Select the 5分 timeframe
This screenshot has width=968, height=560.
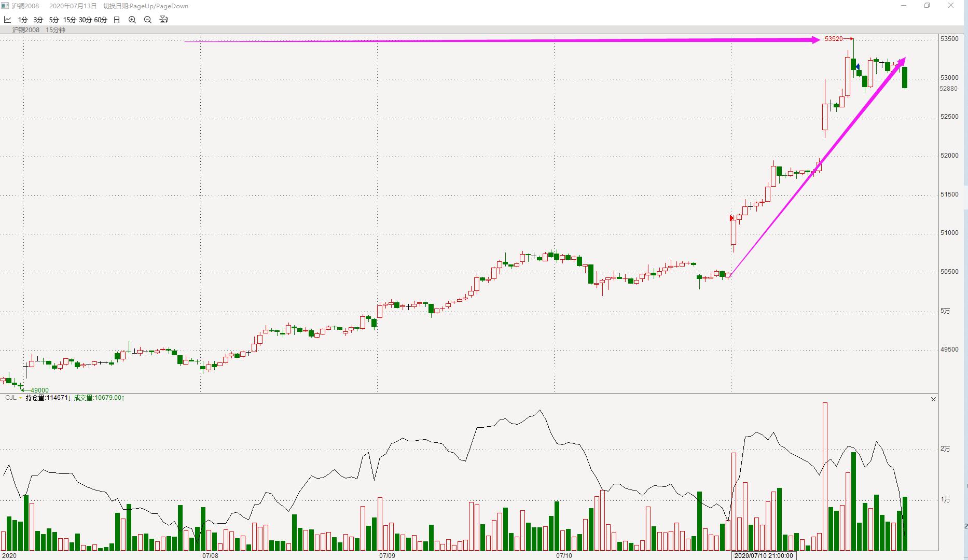[54, 20]
